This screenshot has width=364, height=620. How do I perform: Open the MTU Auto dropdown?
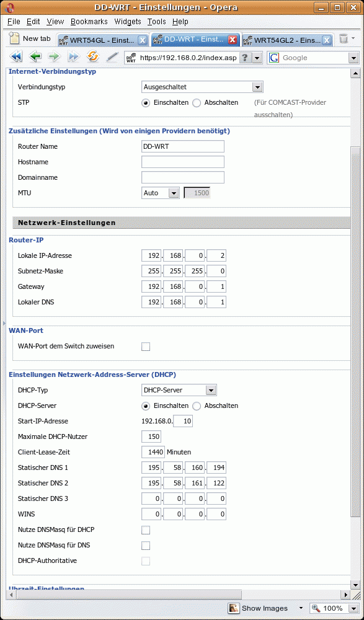click(161, 193)
